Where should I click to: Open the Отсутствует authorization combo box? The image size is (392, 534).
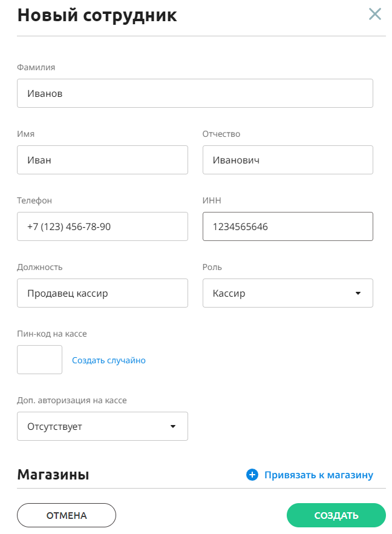click(102, 426)
